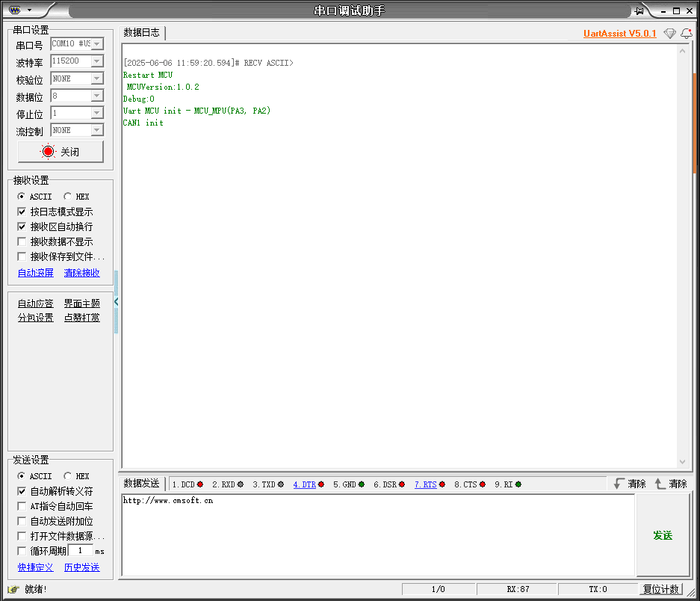Enable 接收数据不显示 checkbox
The height and width of the screenshot is (601, 700).
tap(22, 241)
